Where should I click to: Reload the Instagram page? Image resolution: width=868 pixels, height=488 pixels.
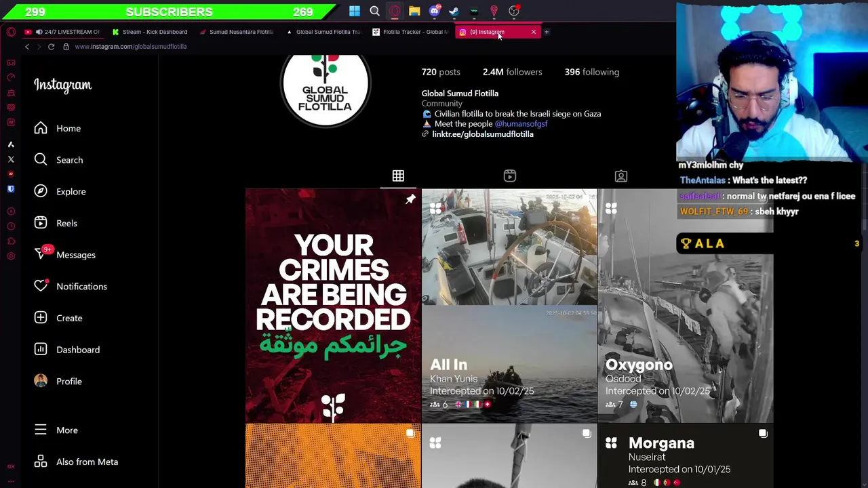(x=51, y=47)
